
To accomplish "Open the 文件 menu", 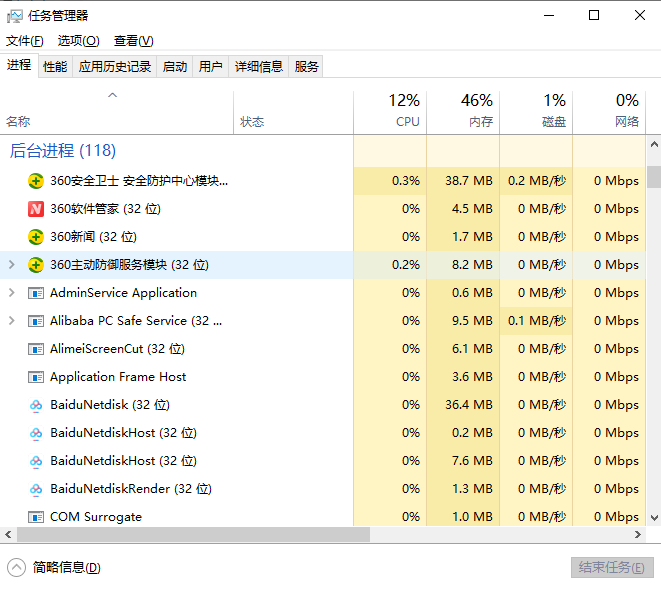I will coord(25,41).
